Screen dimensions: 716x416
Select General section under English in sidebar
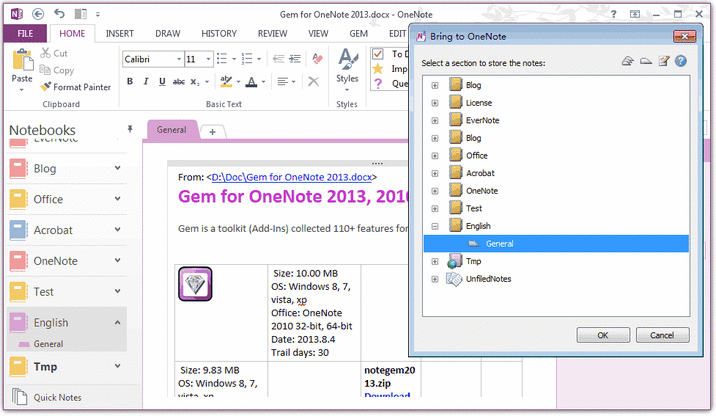pyautogui.click(x=48, y=344)
